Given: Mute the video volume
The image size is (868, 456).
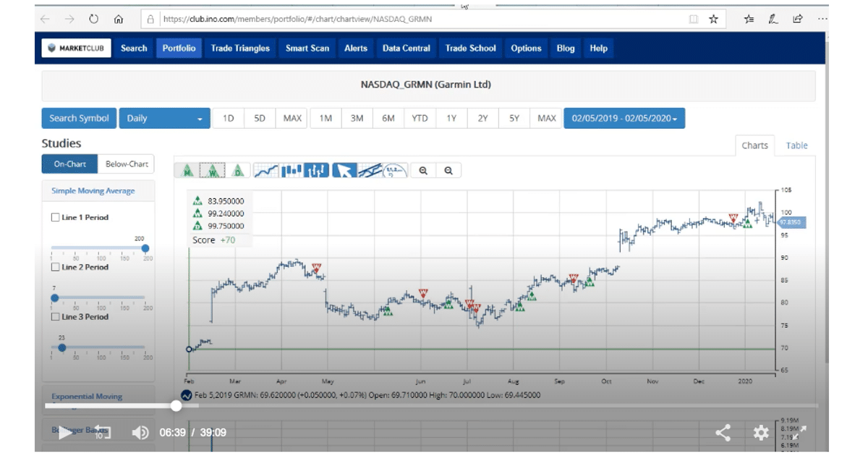Looking at the screenshot, I should pyautogui.click(x=140, y=433).
